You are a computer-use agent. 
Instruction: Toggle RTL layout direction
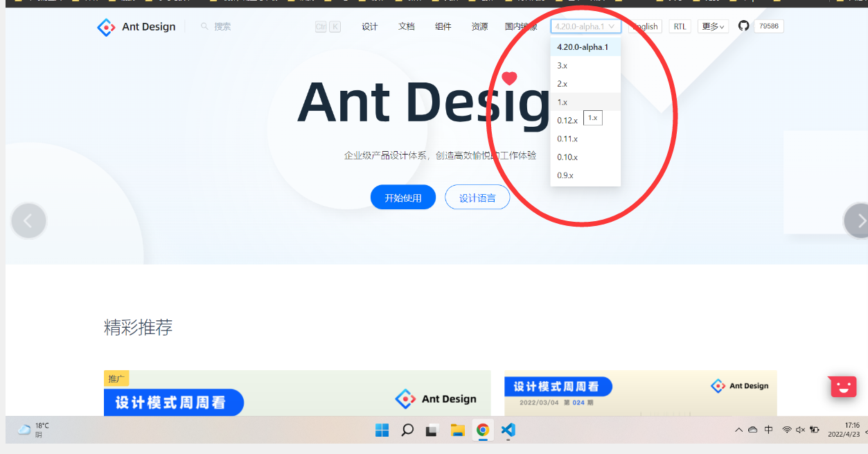click(x=680, y=26)
